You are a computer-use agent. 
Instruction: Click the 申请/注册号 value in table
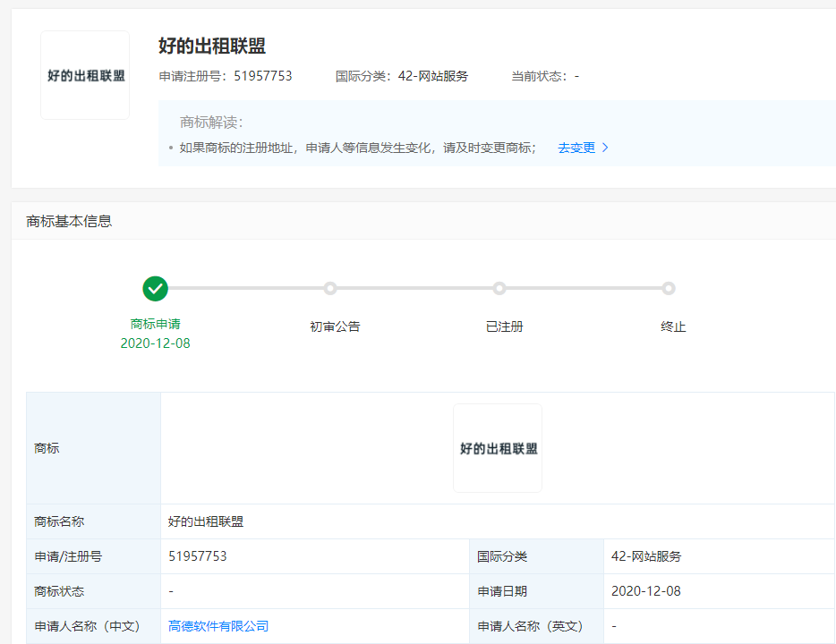pos(198,556)
